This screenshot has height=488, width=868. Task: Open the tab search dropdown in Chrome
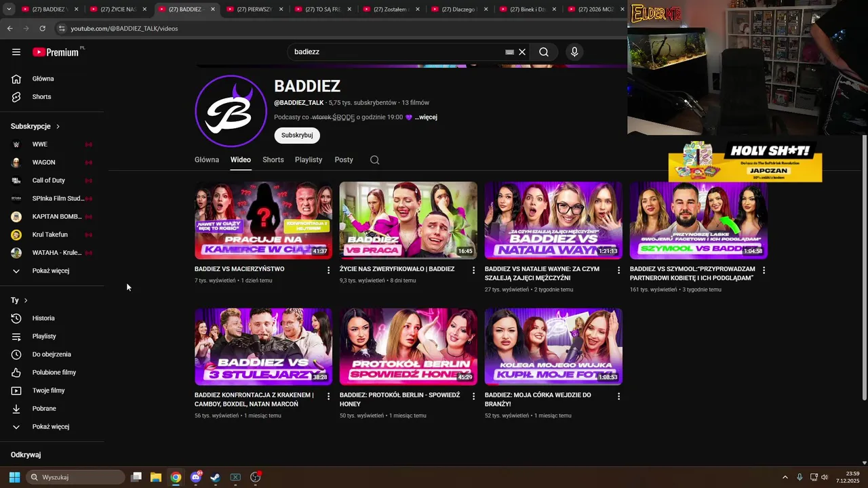(x=9, y=9)
